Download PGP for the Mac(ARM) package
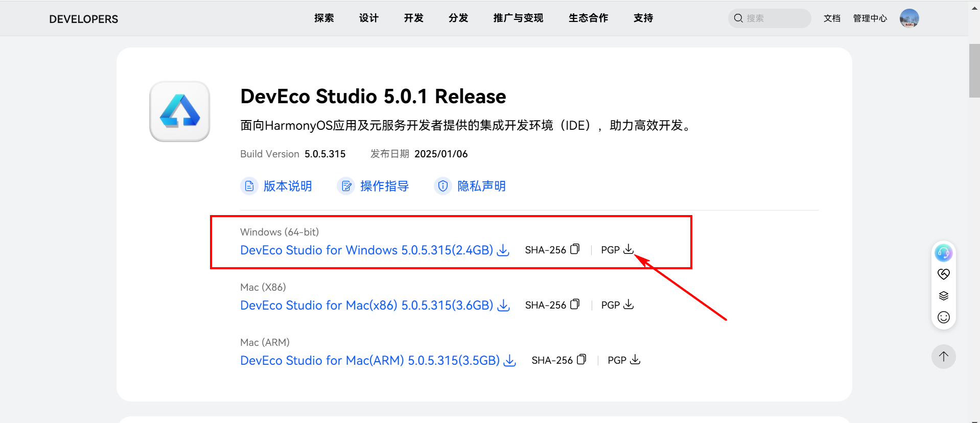Screen dimensions: 980x423 (635, 359)
